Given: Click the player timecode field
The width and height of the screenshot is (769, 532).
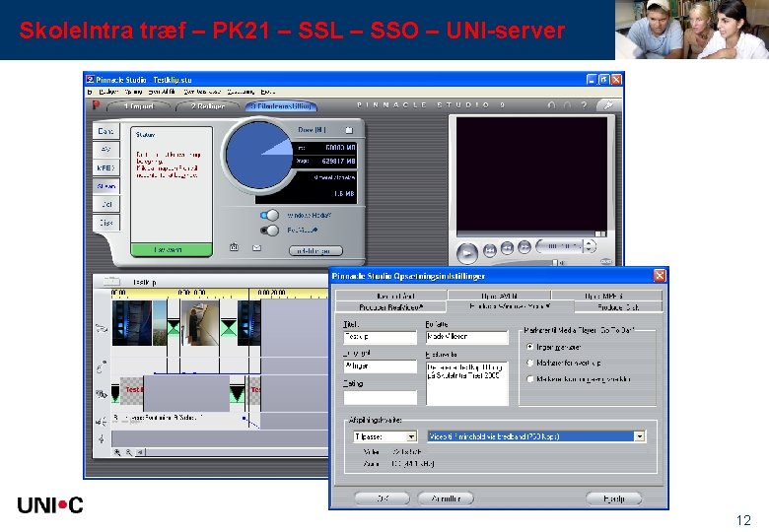Looking at the screenshot, I should coord(559,246).
